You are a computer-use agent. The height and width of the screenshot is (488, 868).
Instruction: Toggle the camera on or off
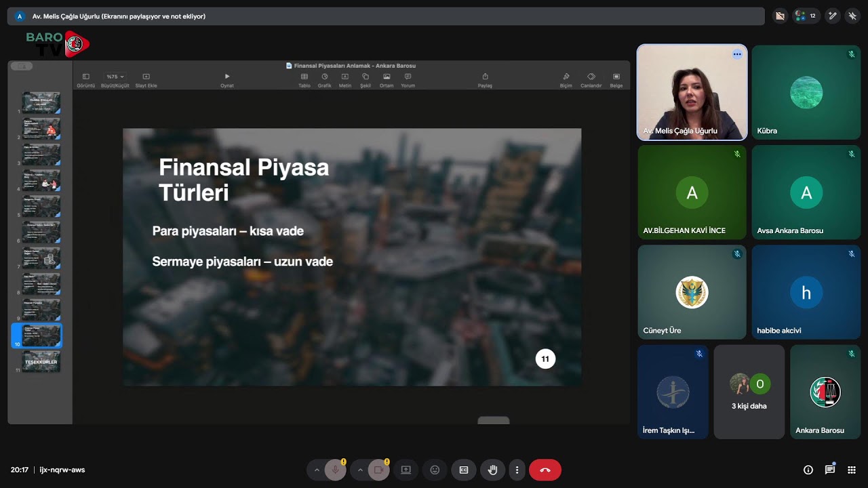coord(378,470)
